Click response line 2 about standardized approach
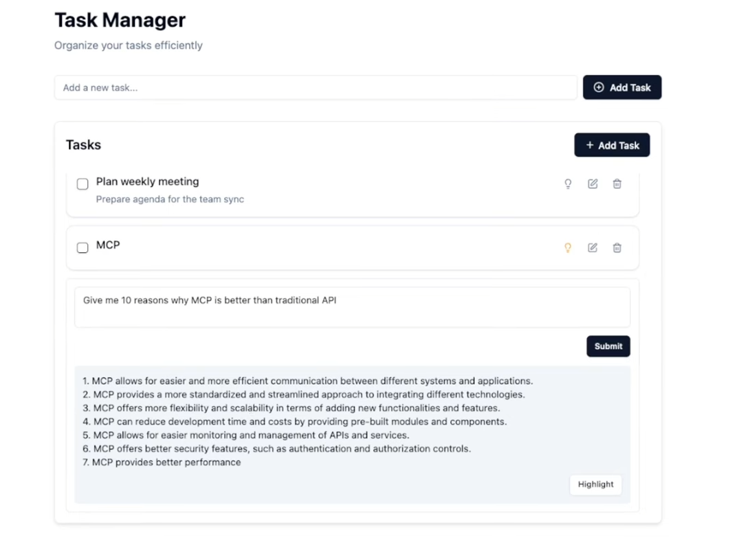Viewport: 739px width, 560px height. pos(304,394)
